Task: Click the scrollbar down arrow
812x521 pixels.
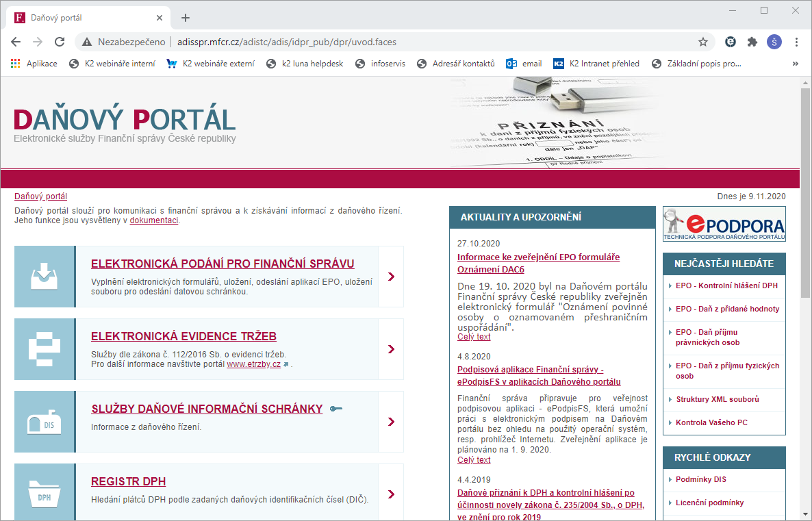Action: 805,516
